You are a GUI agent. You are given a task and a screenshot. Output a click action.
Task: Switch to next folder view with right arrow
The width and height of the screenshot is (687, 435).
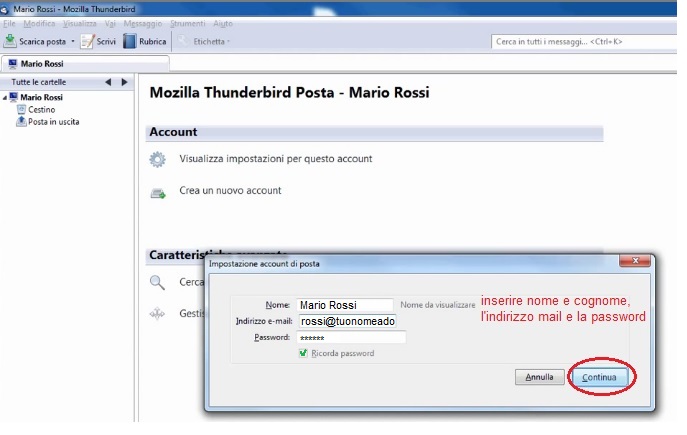coord(124,82)
